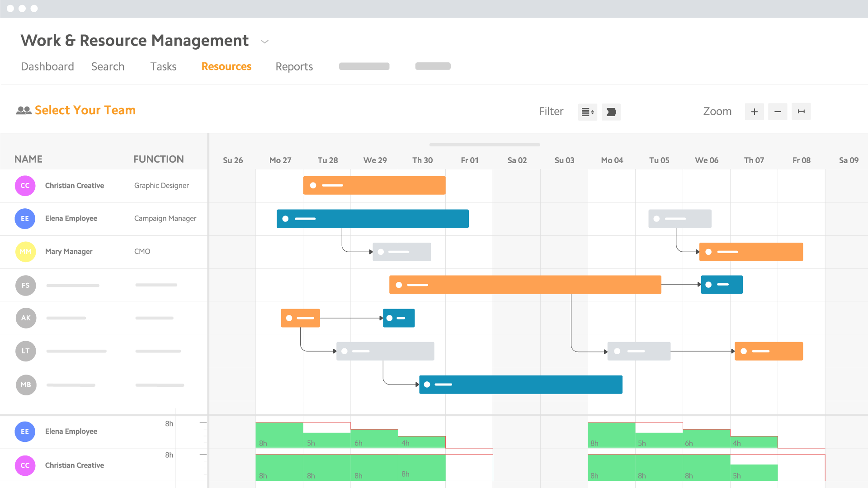Click the zoom out minus icon

778,112
